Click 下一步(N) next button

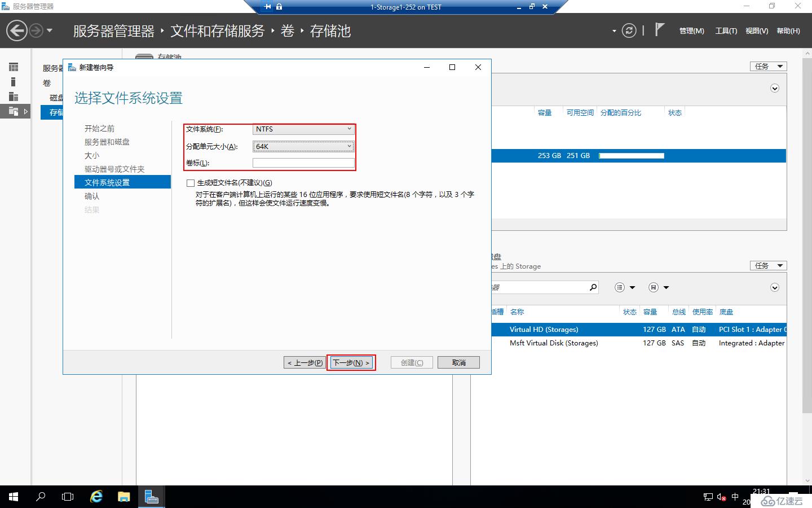(351, 362)
